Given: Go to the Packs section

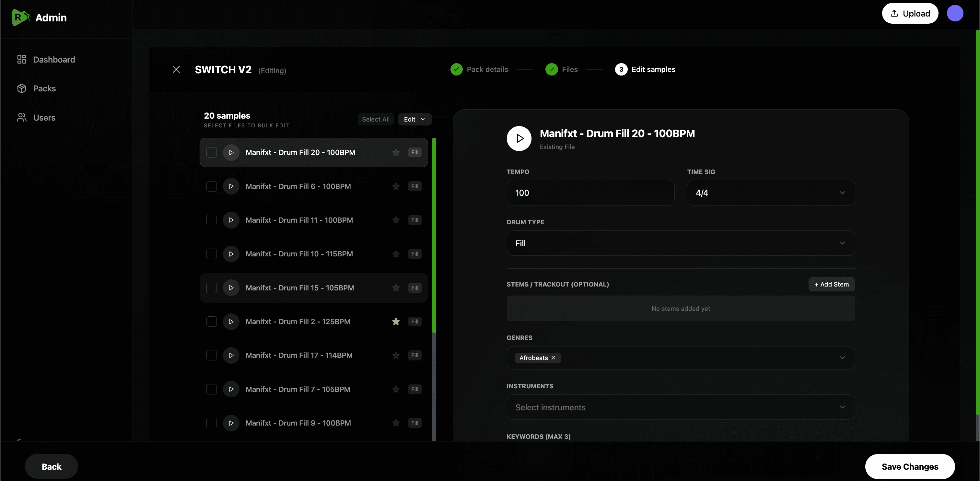Looking at the screenshot, I should [37, 88].
